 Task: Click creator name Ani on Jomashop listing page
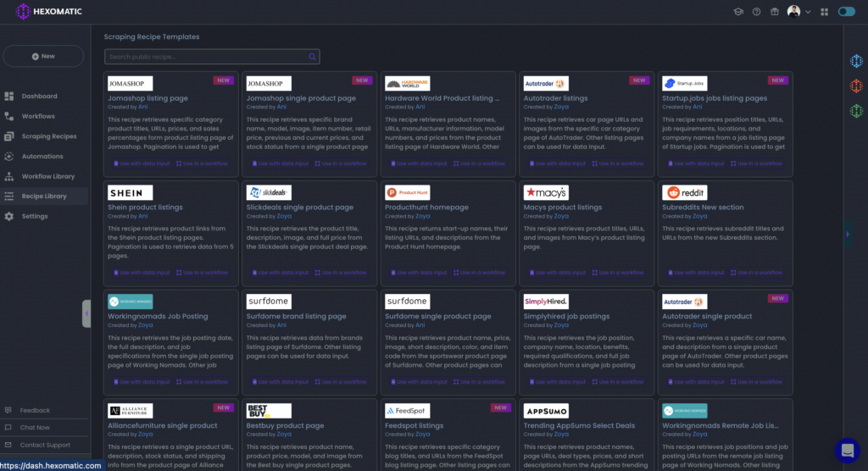(x=142, y=107)
